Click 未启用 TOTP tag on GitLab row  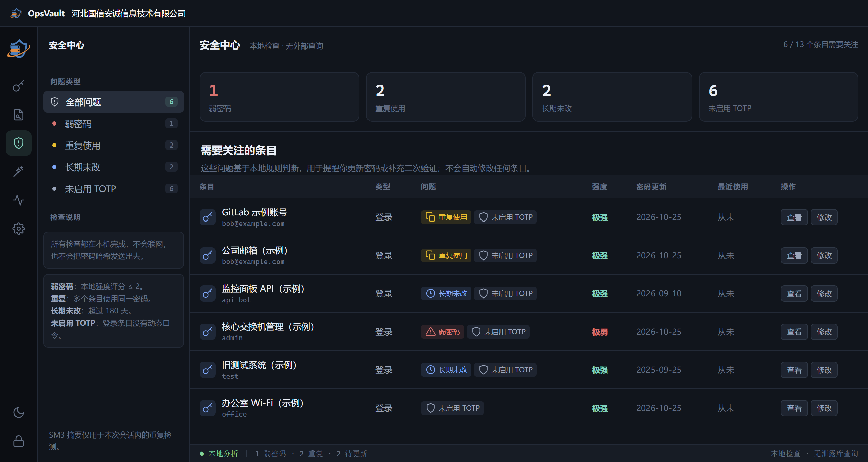[x=506, y=217]
